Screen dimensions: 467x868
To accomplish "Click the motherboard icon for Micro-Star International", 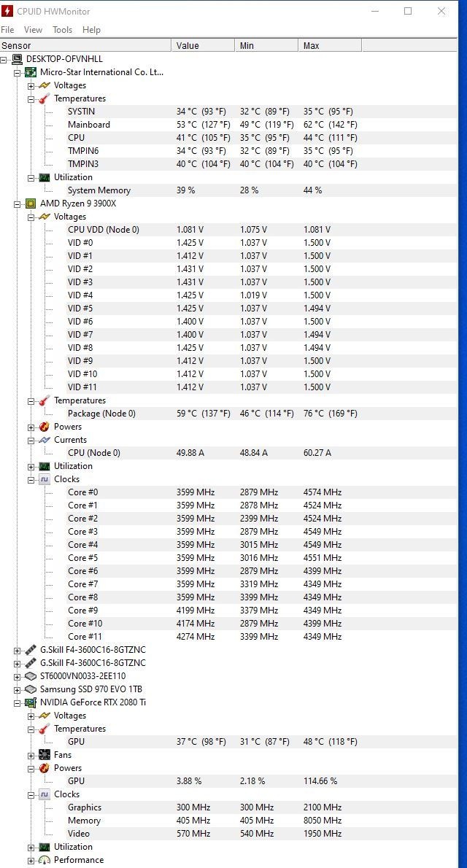I will tap(31, 72).
